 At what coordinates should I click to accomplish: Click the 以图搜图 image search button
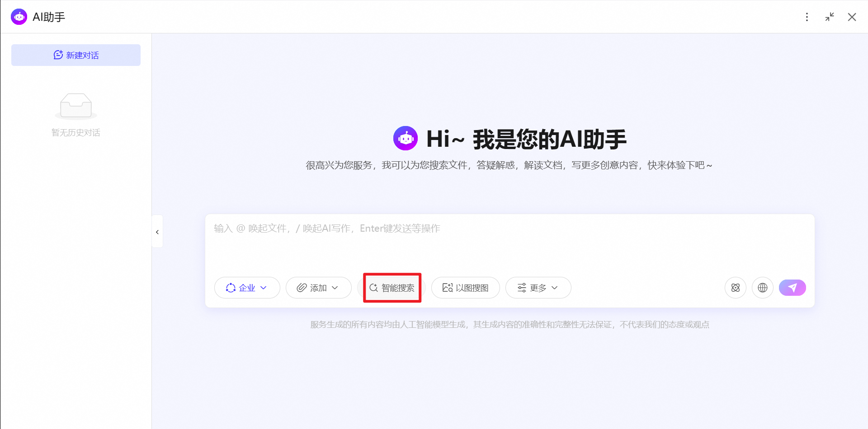[x=466, y=288]
